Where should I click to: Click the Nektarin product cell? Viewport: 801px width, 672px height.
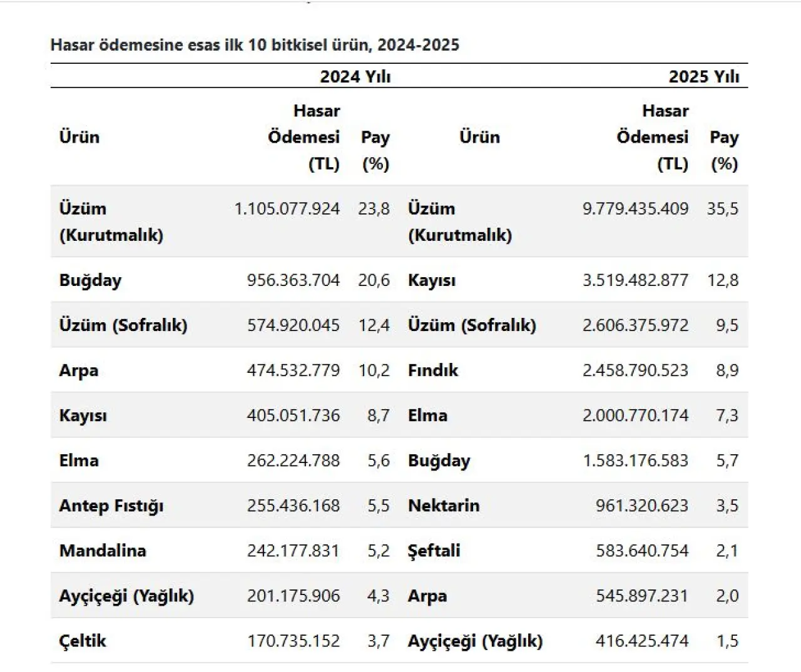(444, 506)
